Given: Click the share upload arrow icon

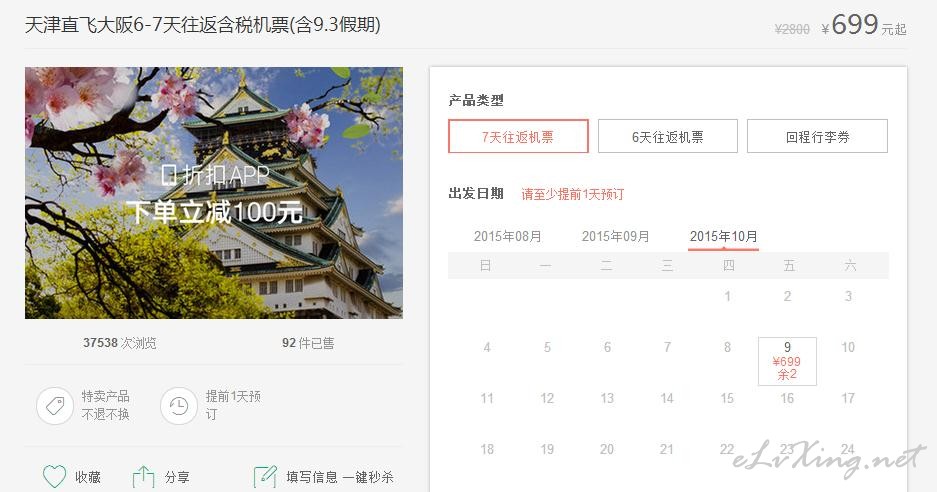Looking at the screenshot, I should pos(143,477).
